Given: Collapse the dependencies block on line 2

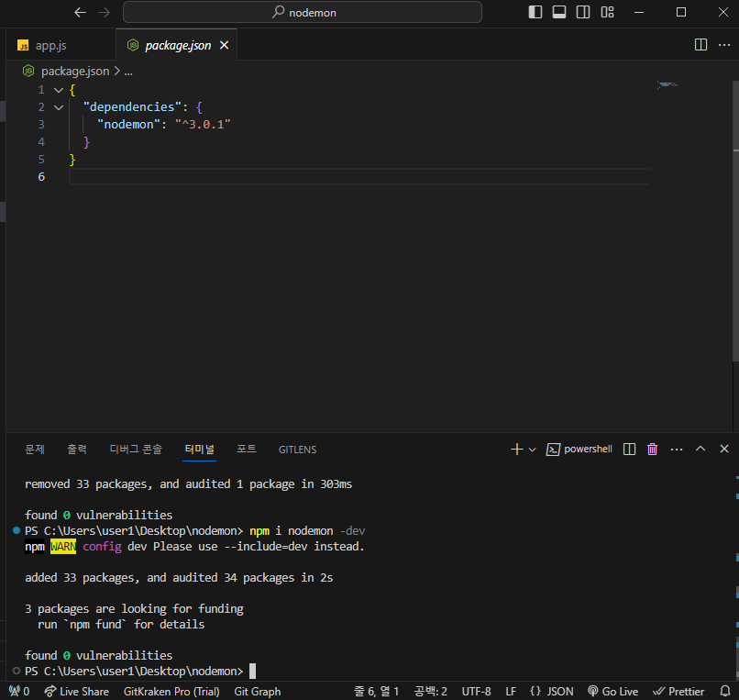Looking at the screenshot, I should (59, 107).
